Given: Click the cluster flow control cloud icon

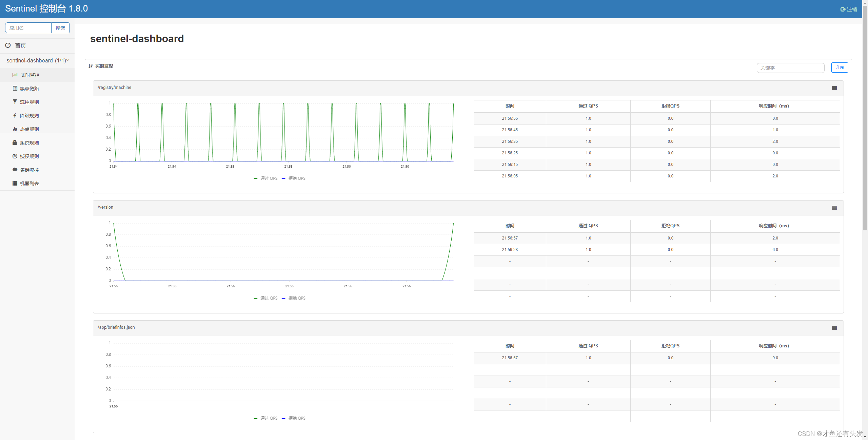Looking at the screenshot, I should [15, 169].
